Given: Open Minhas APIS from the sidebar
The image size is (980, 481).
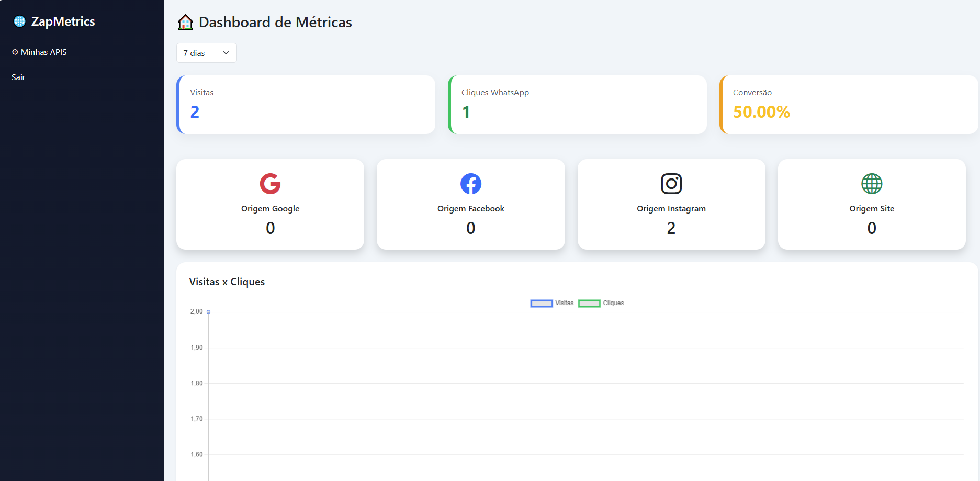Looking at the screenshot, I should point(43,52).
